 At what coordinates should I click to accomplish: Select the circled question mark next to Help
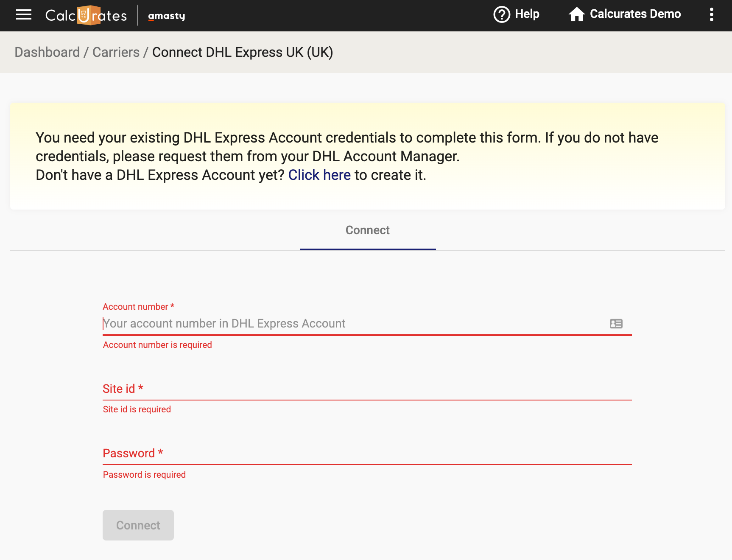501,14
